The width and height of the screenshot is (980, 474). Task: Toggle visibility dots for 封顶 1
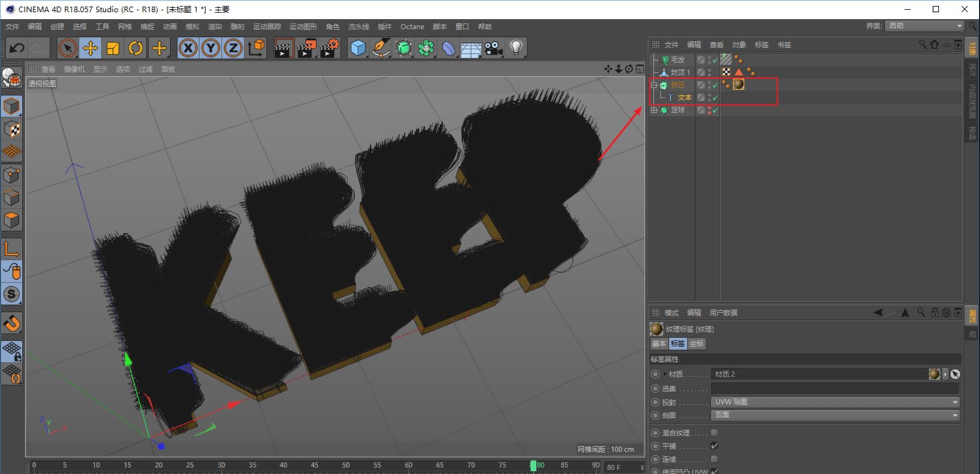click(x=709, y=72)
